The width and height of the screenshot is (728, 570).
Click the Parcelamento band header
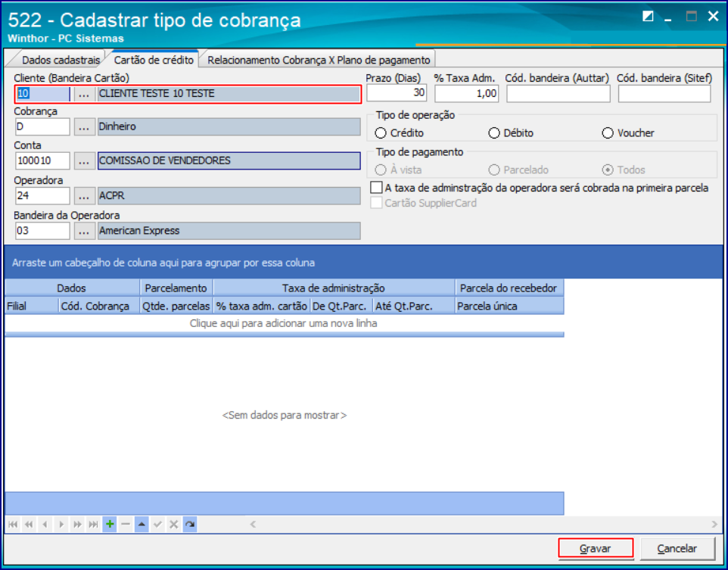pyautogui.click(x=176, y=288)
